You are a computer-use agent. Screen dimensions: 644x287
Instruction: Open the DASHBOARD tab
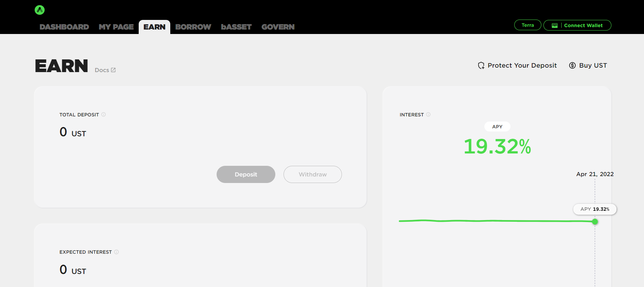point(64,27)
